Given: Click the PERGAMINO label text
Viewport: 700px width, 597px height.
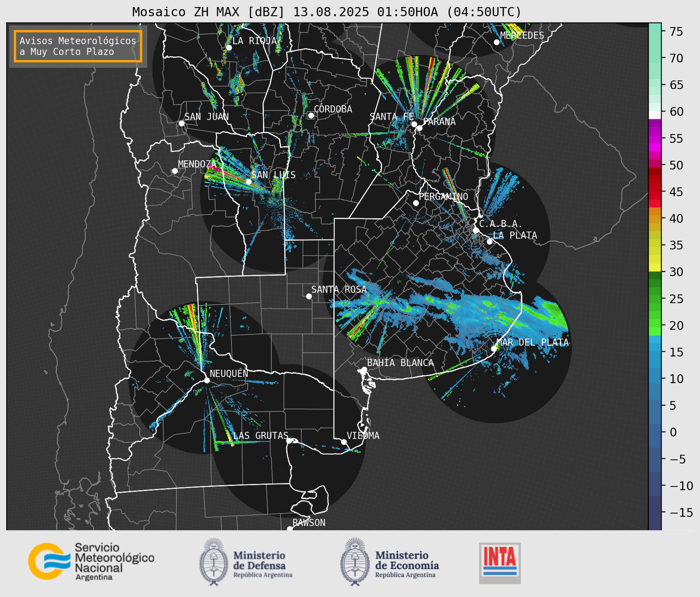Looking at the screenshot, I should (x=443, y=196).
